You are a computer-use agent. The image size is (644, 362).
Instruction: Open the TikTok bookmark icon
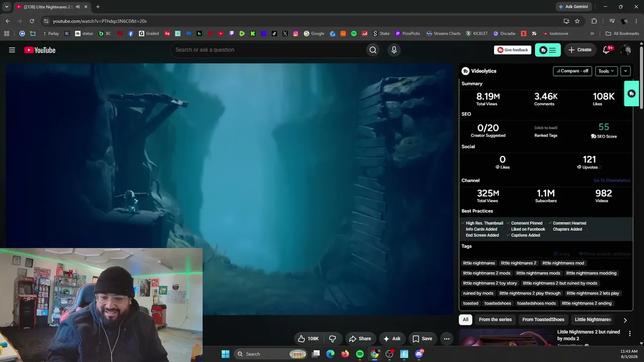pos(274,34)
